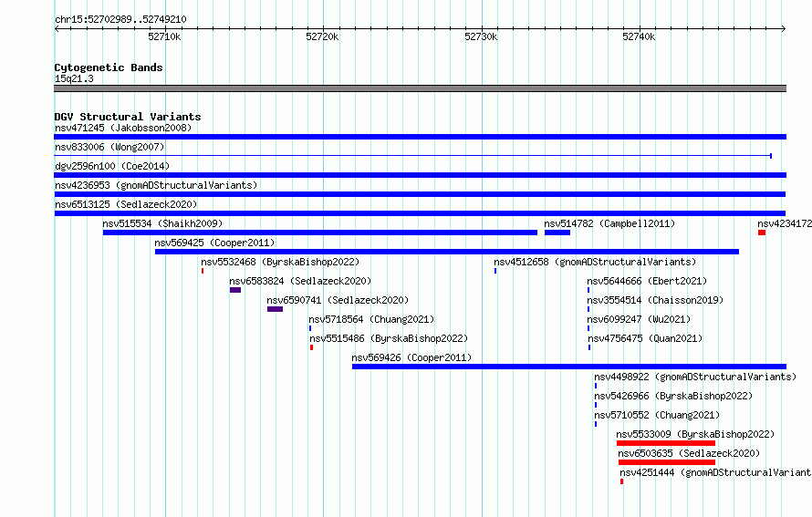Open dgv2596n100 (Coe2014) variant label
The width and height of the screenshot is (812, 517).
[112, 166]
